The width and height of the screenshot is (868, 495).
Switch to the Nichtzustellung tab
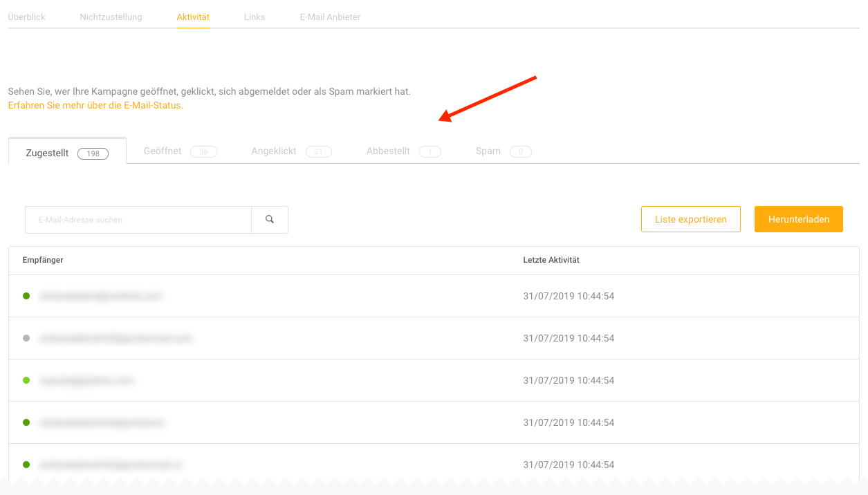(x=111, y=17)
